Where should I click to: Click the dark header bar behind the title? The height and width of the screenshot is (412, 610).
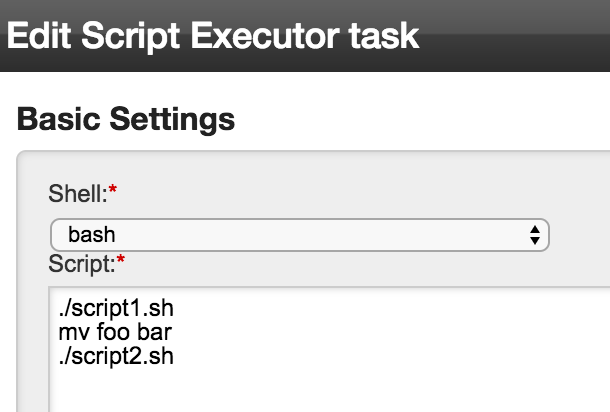click(x=514, y=36)
